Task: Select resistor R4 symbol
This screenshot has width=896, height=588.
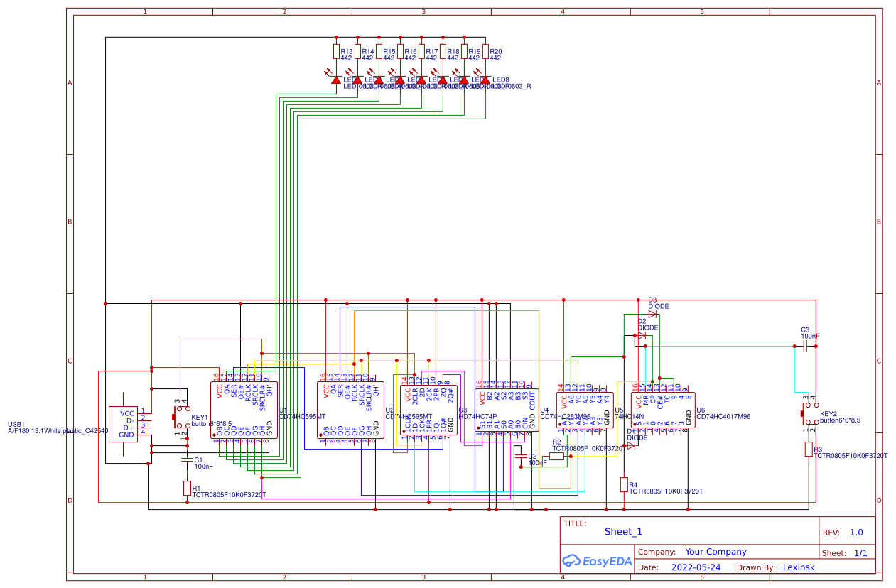Action: pos(624,484)
